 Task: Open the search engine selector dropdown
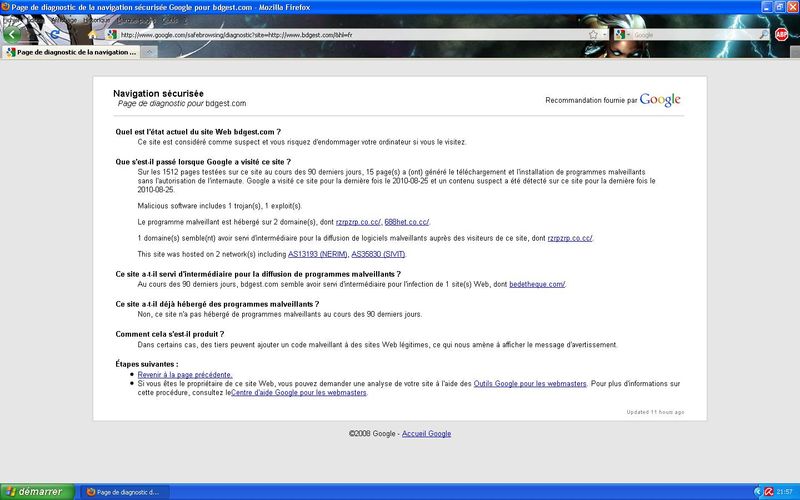pyautogui.click(x=622, y=34)
